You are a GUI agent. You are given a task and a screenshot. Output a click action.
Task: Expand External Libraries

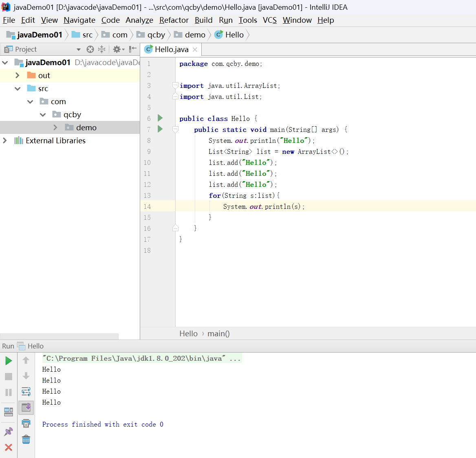click(5, 140)
